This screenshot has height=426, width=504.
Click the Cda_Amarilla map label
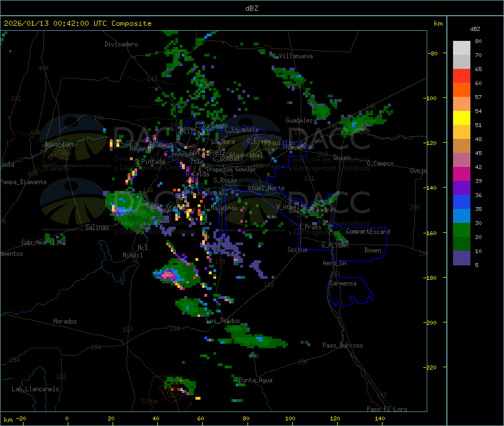[x=42, y=242]
